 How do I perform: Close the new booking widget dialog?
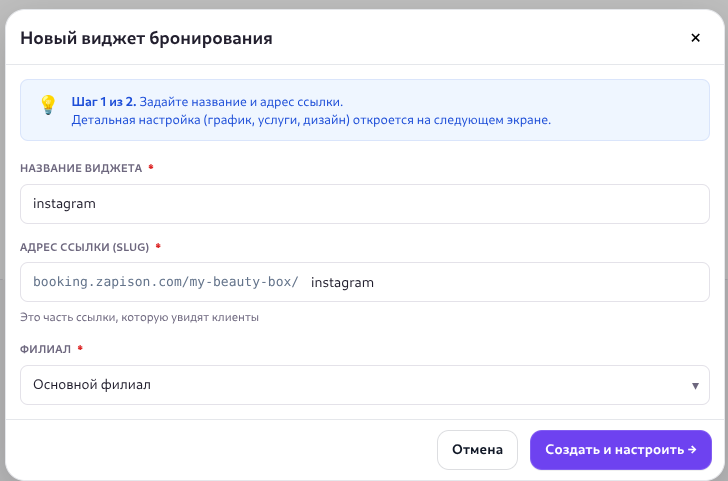(695, 38)
